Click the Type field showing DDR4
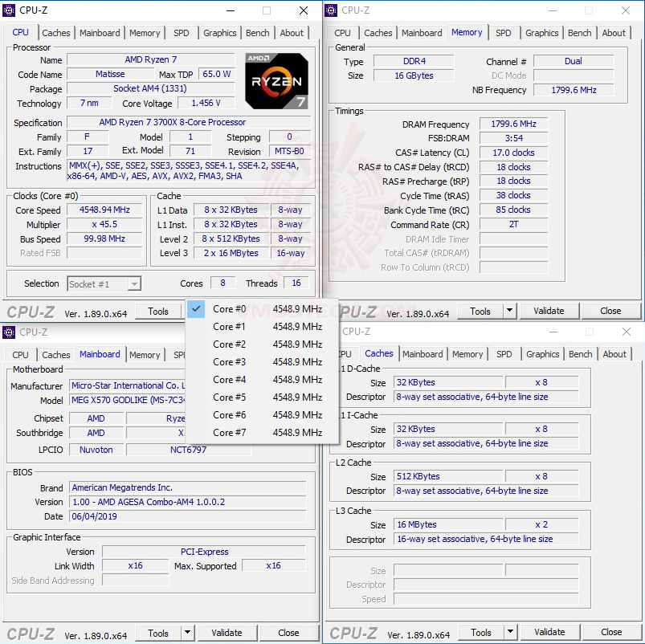The height and width of the screenshot is (644, 645). tap(414, 61)
